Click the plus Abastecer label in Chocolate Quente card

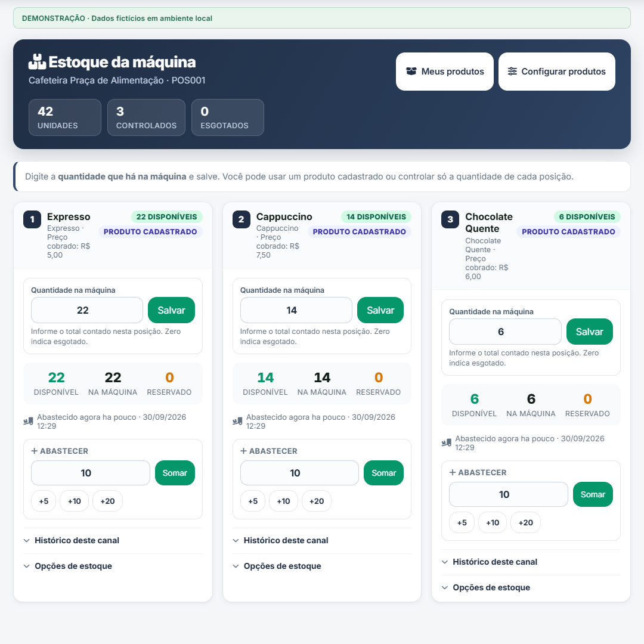point(478,473)
